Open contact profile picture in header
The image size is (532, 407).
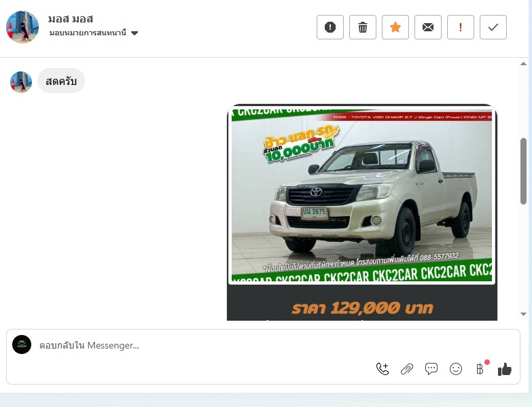[x=22, y=27]
